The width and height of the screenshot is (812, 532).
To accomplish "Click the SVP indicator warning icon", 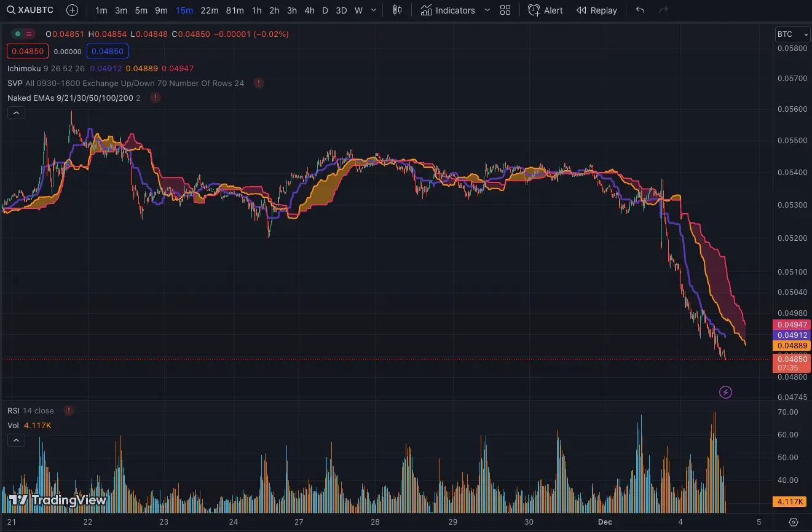I will (259, 83).
